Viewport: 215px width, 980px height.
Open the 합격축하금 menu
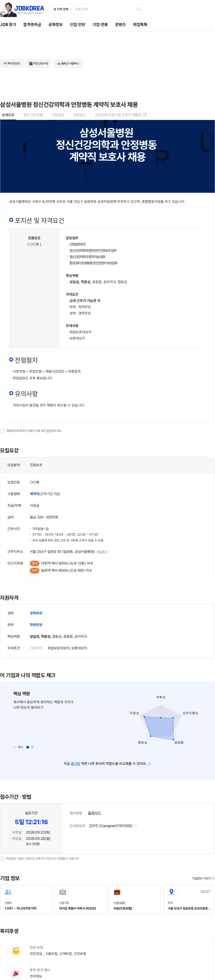[x=32, y=24]
